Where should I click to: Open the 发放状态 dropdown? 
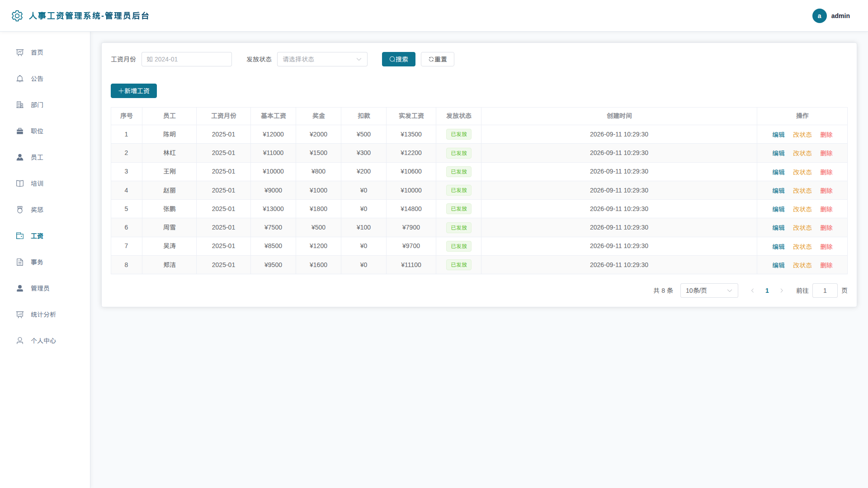click(x=322, y=59)
